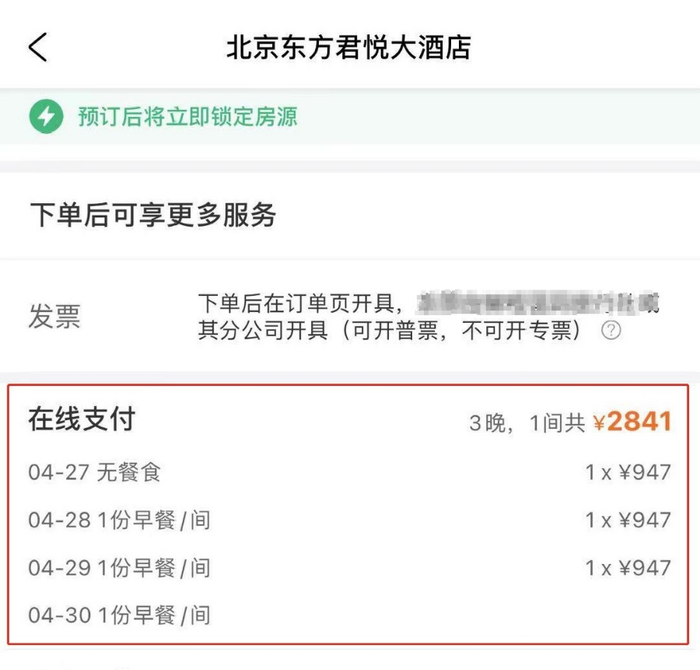Click the 04-27 price 1 x ¥947
Image resolution: width=700 pixels, height=670 pixels.
click(x=628, y=472)
